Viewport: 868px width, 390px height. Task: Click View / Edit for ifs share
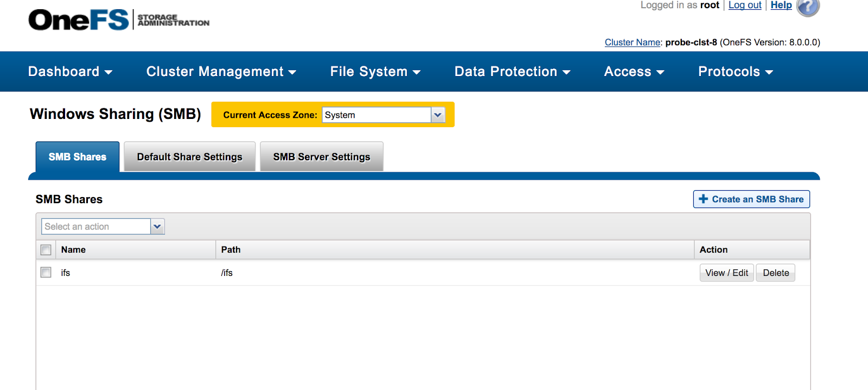pyautogui.click(x=726, y=273)
